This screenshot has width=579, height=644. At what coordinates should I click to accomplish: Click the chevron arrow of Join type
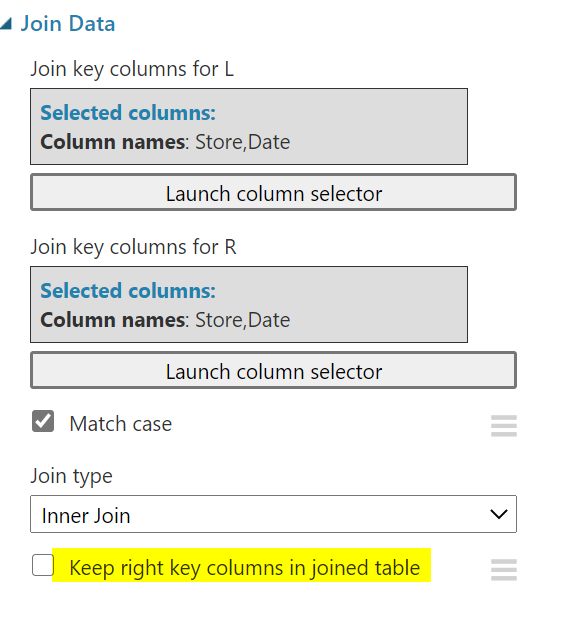(499, 514)
